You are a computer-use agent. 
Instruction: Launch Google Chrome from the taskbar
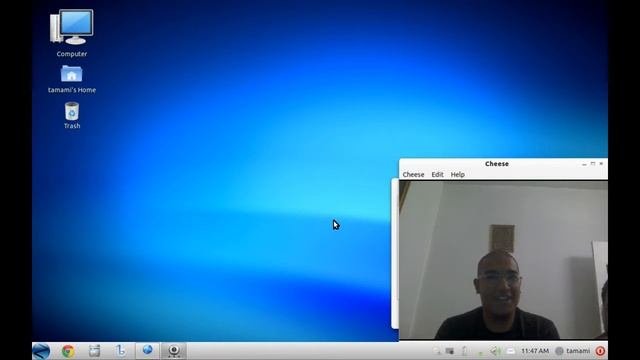click(68, 351)
